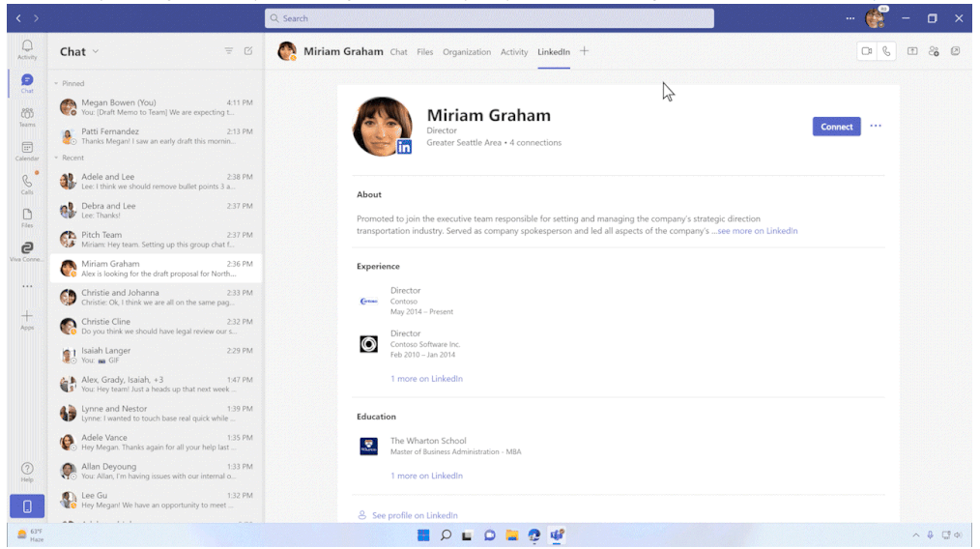This screenshot has width=980, height=549.
Task: Click Windows Start button on taskbar
Action: coord(423,535)
